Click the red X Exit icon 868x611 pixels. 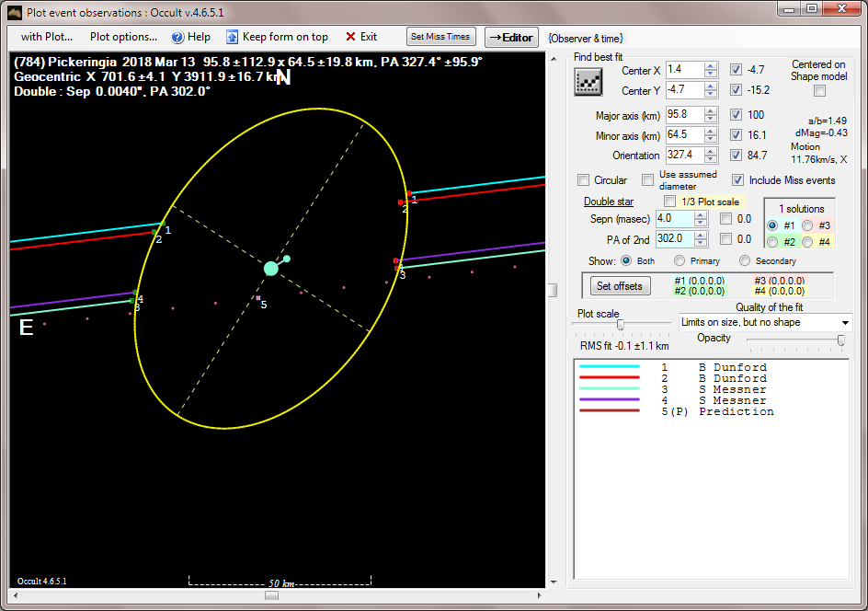[x=350, y=37]
